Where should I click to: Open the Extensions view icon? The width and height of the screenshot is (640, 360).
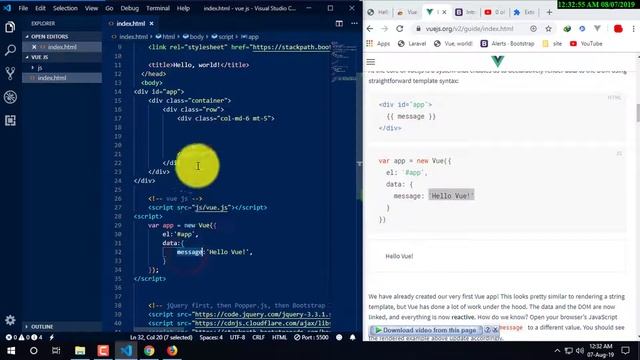click(10, 120)
